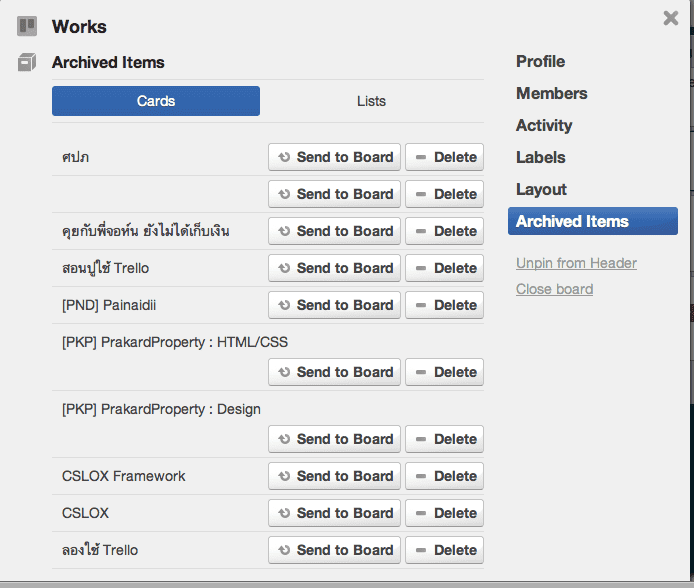Switch to the Lists tab
This screenshot has width=694, height=588.
point(371,101)
